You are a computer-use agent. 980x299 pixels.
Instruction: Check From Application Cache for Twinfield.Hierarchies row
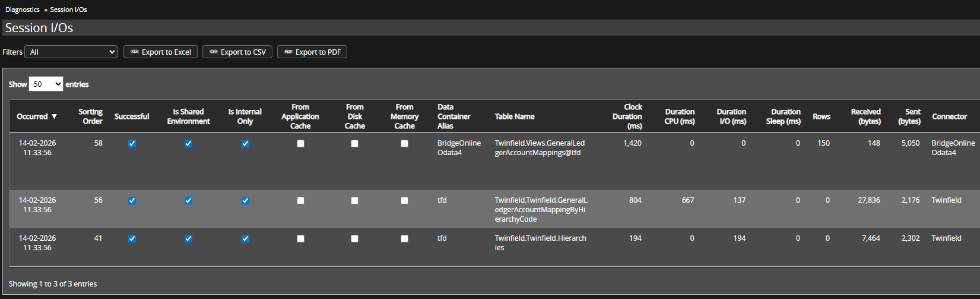(x=300, y=239)
